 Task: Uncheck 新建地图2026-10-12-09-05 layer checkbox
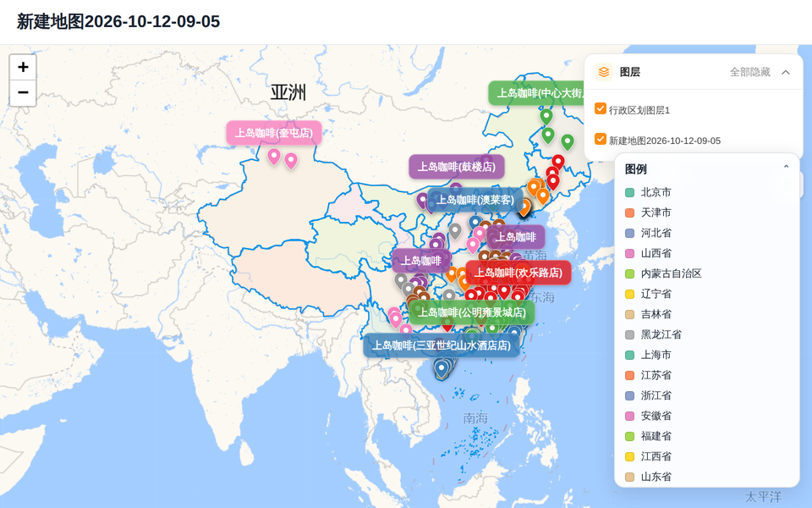click(x=601, y=140)
